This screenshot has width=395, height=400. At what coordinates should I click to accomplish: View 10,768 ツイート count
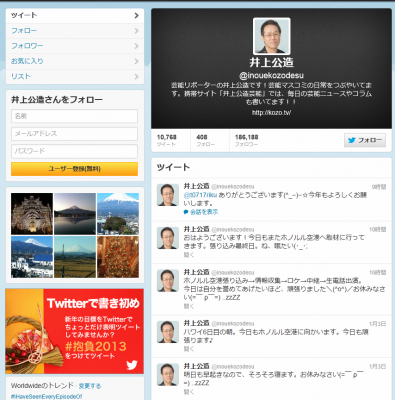167,140
